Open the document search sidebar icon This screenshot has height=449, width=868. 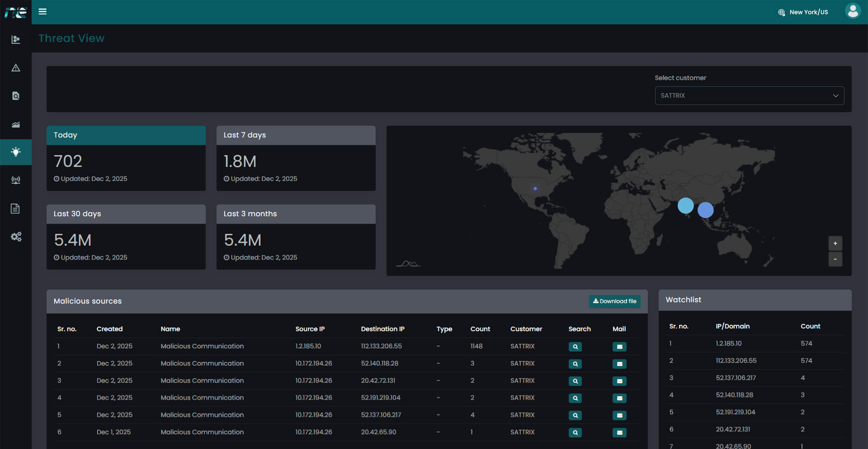pos(16,96)
